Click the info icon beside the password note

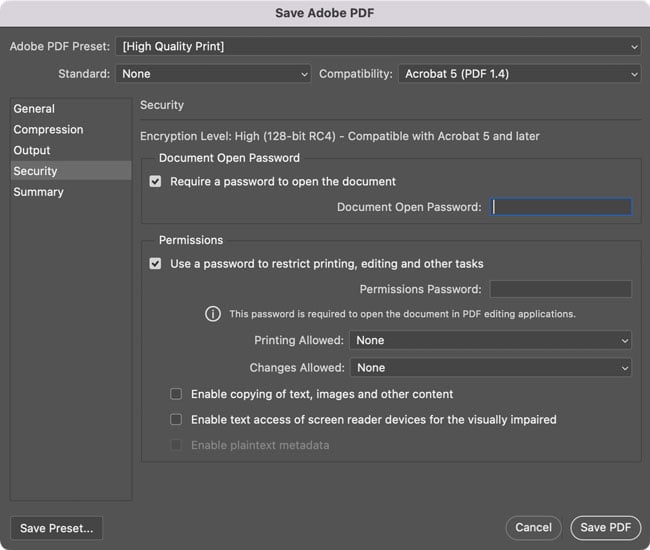point(213,314)
